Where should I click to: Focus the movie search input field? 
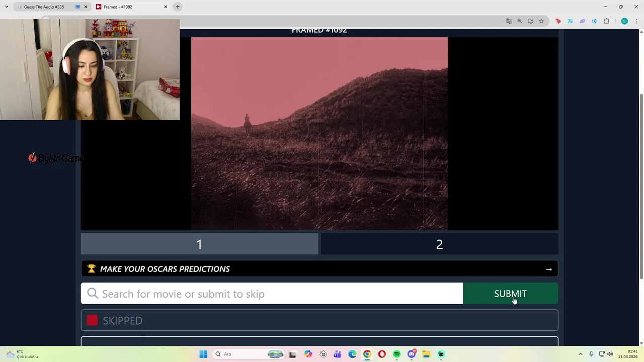[x=272, y=294]
